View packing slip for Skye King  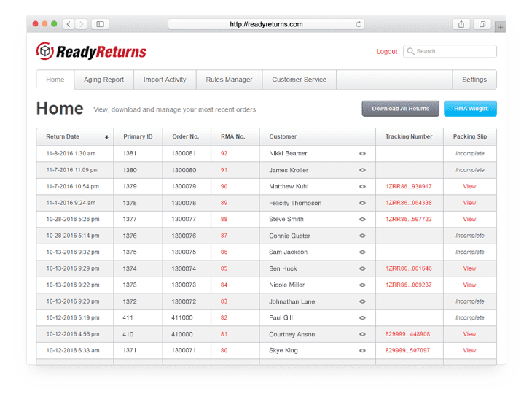[469, 350]
